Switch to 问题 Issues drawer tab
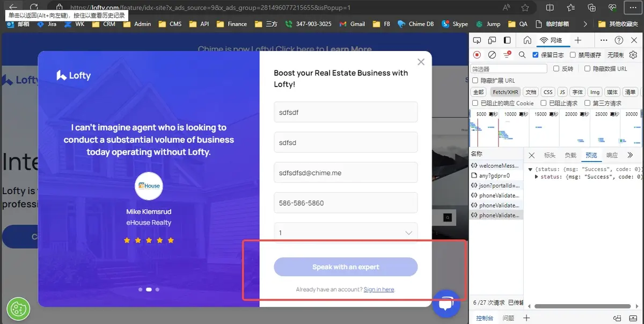 click(x=508, y=318)
